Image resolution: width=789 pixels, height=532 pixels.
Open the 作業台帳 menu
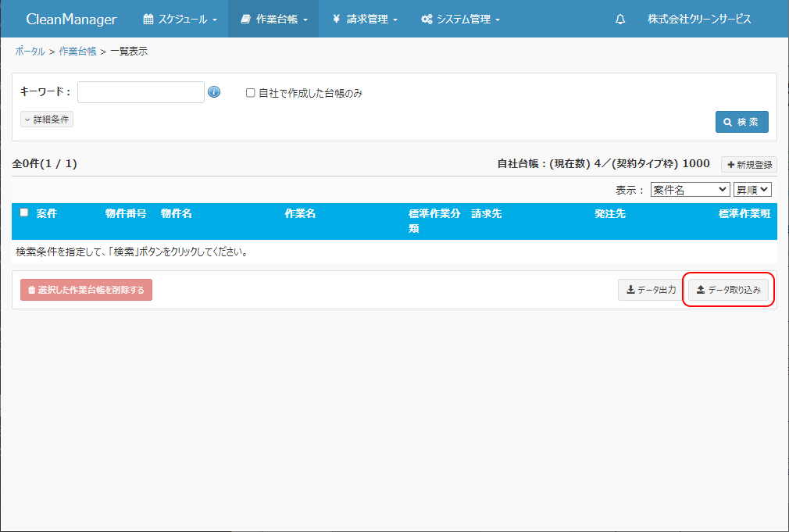[x=273, y=20]
